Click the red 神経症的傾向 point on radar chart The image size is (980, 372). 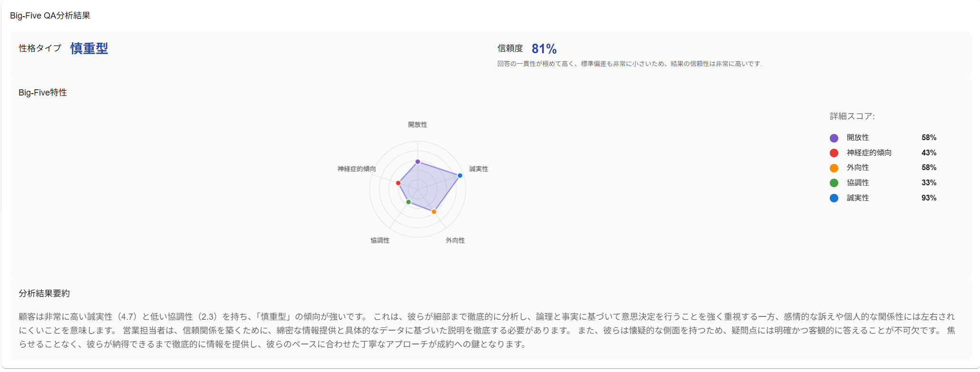click(398, 183)
